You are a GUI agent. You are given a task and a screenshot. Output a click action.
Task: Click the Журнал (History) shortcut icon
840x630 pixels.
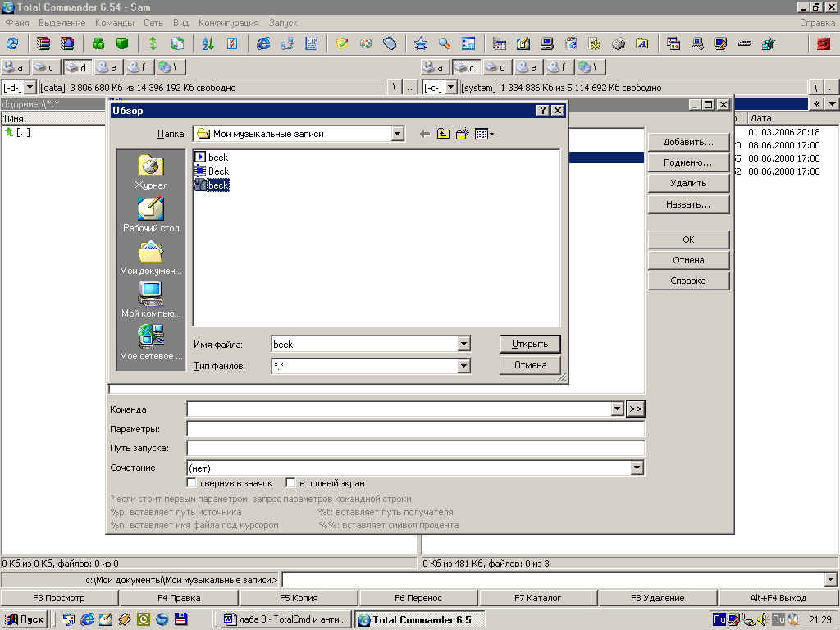click(151, 172)
